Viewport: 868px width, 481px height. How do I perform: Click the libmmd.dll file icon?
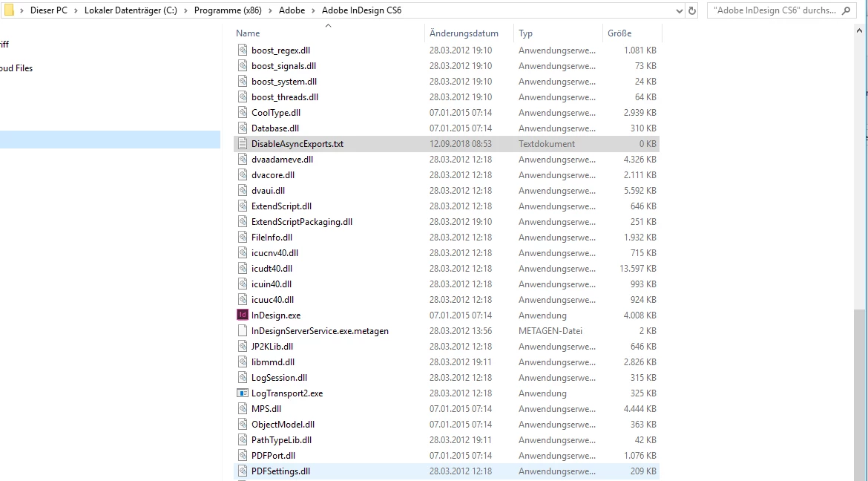(x=243, y=361)
